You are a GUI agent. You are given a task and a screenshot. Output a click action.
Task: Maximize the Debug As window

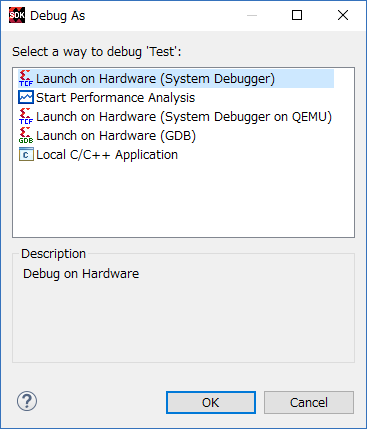tap(297, 15)
